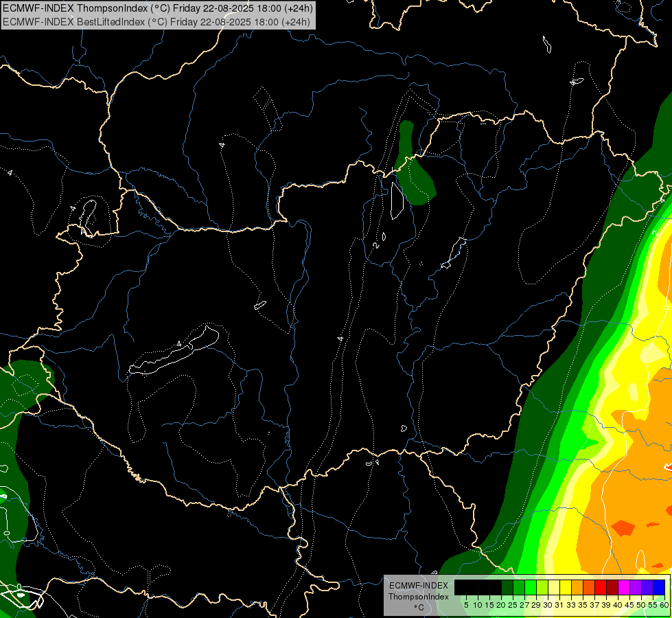Click the purple 45–50 legend swatch

pos(636,587)
